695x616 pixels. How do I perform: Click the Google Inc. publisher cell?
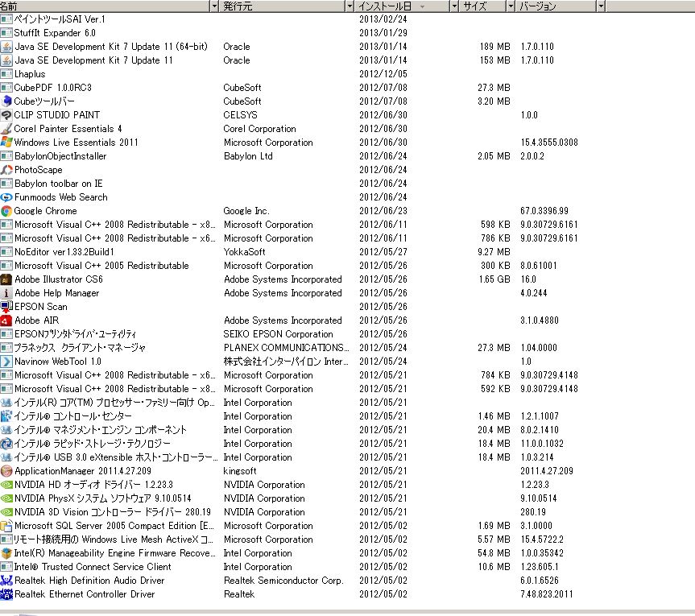[x=246, y=211]
